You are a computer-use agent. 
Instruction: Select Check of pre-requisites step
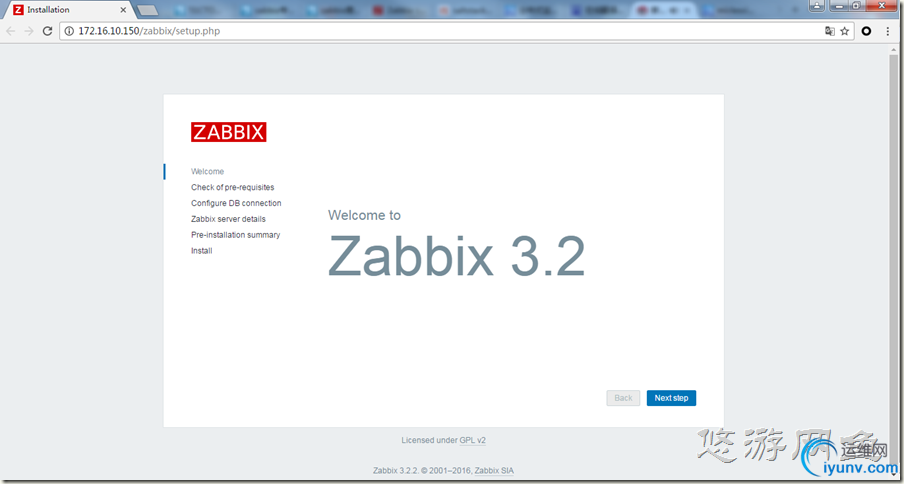click(233, 187)
